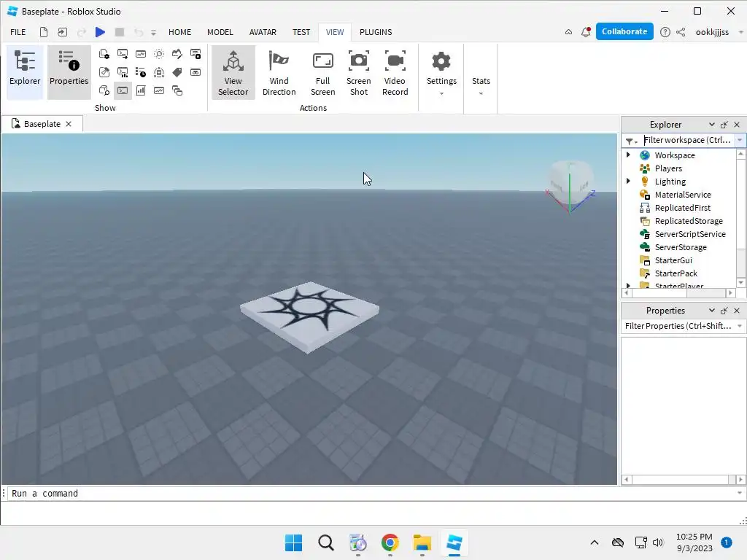Open the Object Browser cube-with-magnifier icon
Screen dimensions: 747x560
pos(104,90)
